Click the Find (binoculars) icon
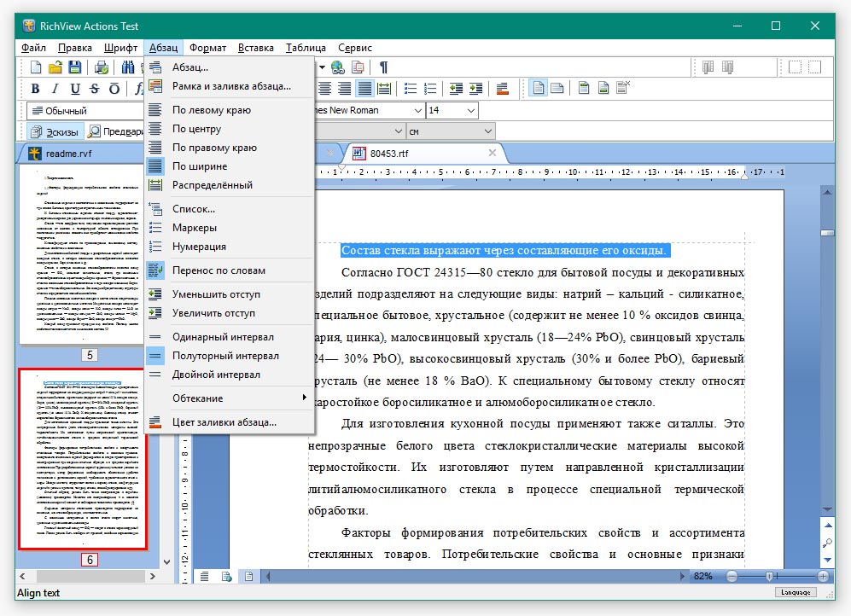Image resolution: width=851 pixels, height=616 pixels. [x=128, y=67]
